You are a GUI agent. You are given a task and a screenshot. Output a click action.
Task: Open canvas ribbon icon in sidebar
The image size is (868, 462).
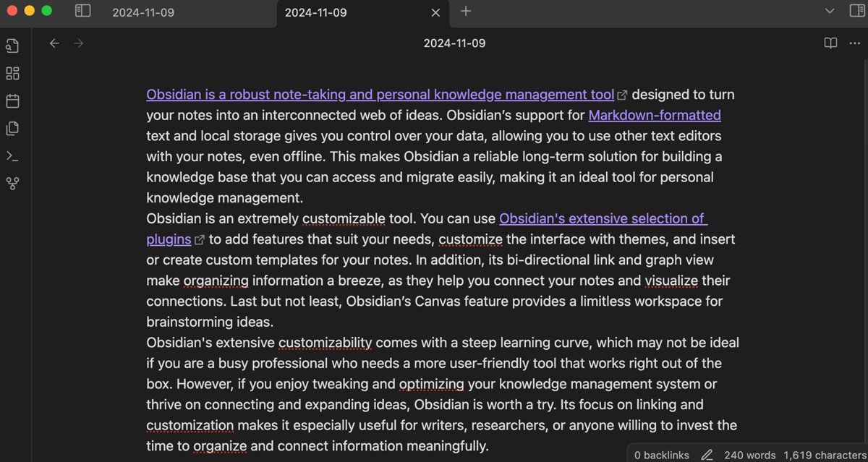click(x=12, y=74)
